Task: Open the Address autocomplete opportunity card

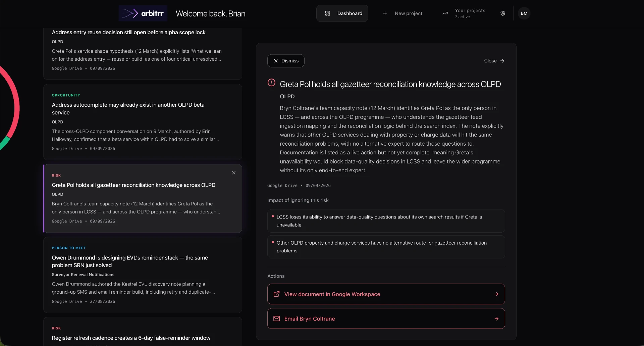Action: 143,122
